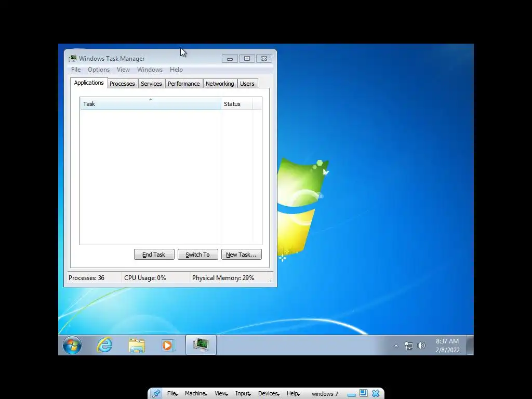Open Windows Media Player from taskbar
The width and height of the screenshot is (532, 399).
168,345
